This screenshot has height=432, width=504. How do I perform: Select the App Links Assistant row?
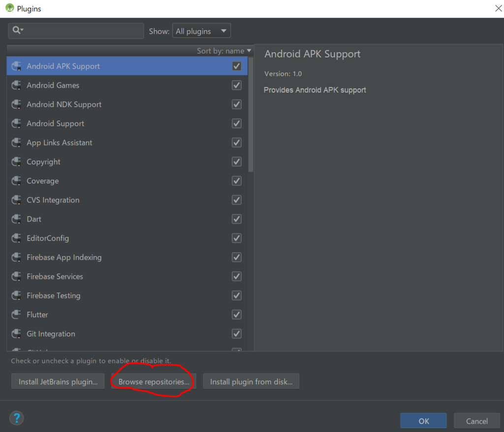(x=127, y=142)
